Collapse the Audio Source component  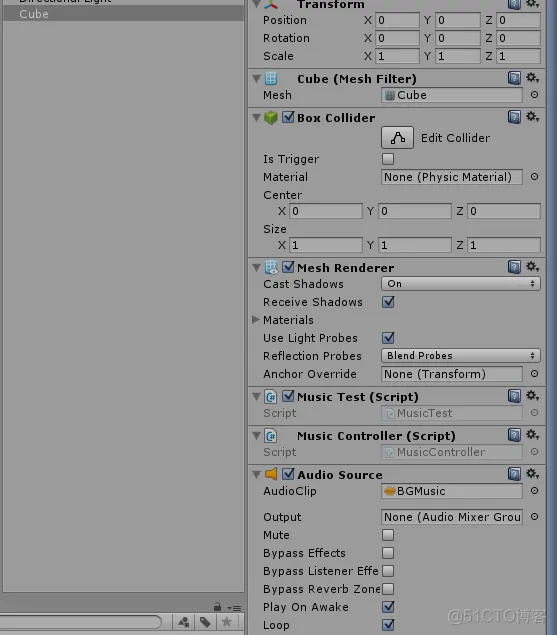(256, 475)
